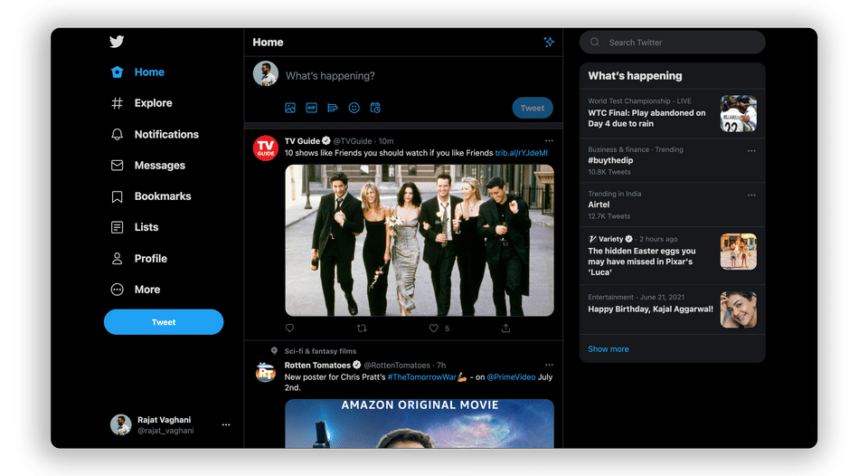Click the Rotten Tomatoes verified badge
This screenshot has width=868, height=476.
[x=357, y=366]
